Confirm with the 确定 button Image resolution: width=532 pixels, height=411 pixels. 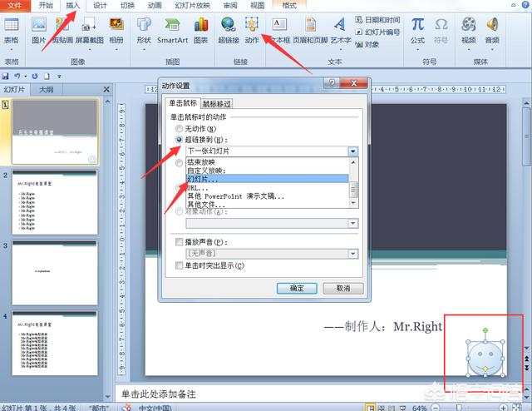(x=297, y=288)
